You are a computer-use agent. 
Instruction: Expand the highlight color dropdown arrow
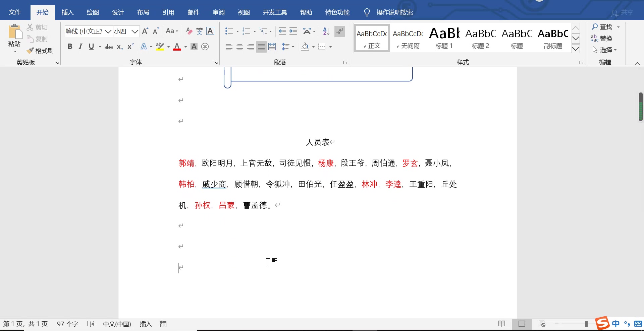(x=168, y=47)
